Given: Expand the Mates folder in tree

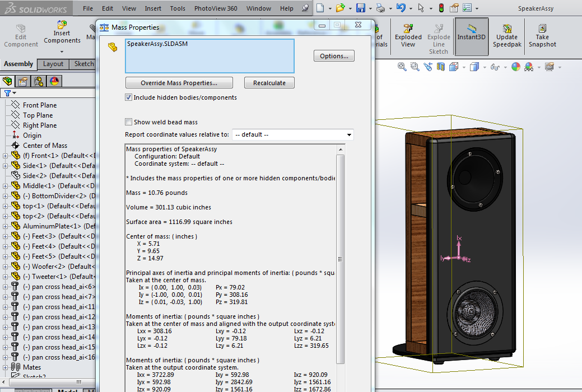Looking at the screenshot, I should click(x=6, y=367).
